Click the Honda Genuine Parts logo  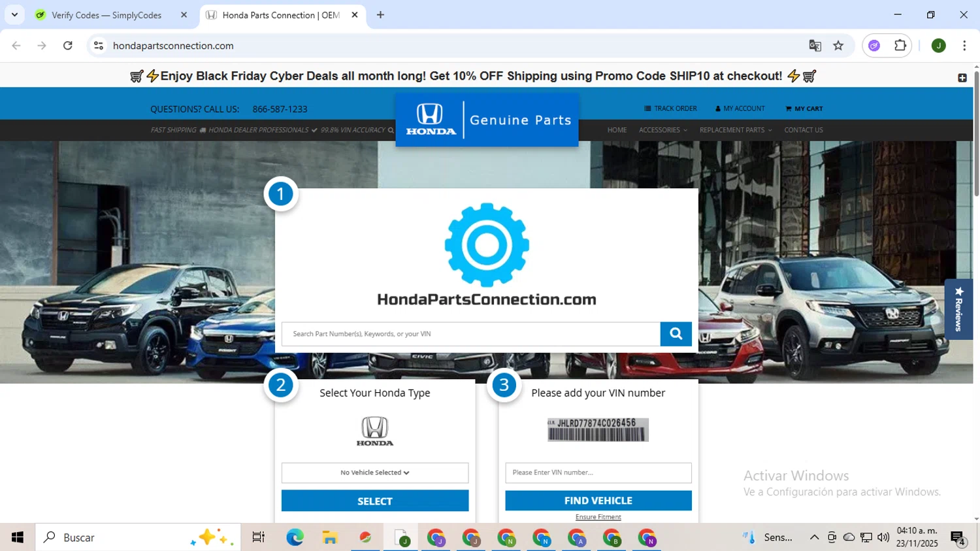point(487,120)
